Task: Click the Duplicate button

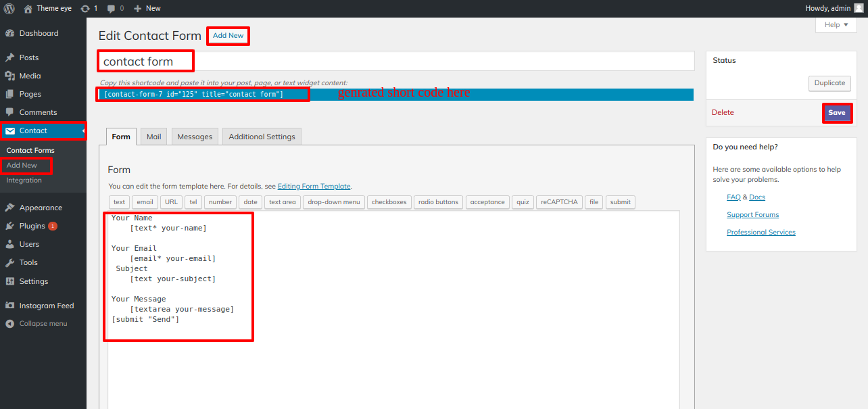Action: pos(829,83)
